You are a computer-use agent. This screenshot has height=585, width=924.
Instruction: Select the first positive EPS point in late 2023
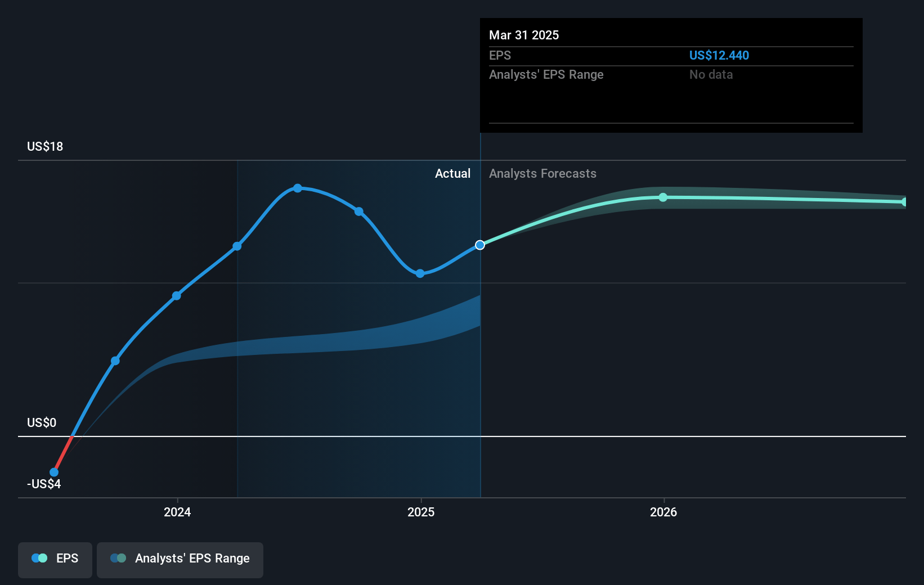pyautogui.click(x=115, y=361)
